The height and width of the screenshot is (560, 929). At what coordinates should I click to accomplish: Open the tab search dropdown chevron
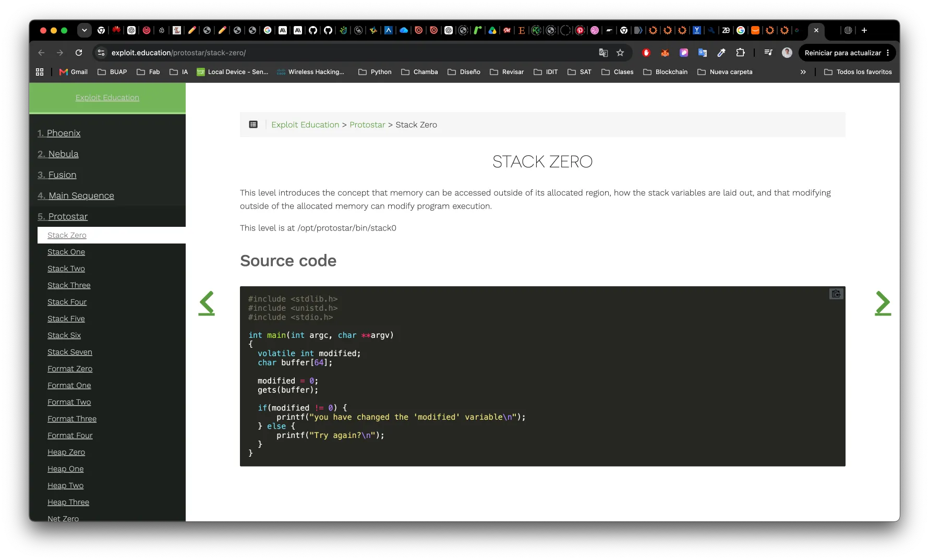[x=84, y=30]
